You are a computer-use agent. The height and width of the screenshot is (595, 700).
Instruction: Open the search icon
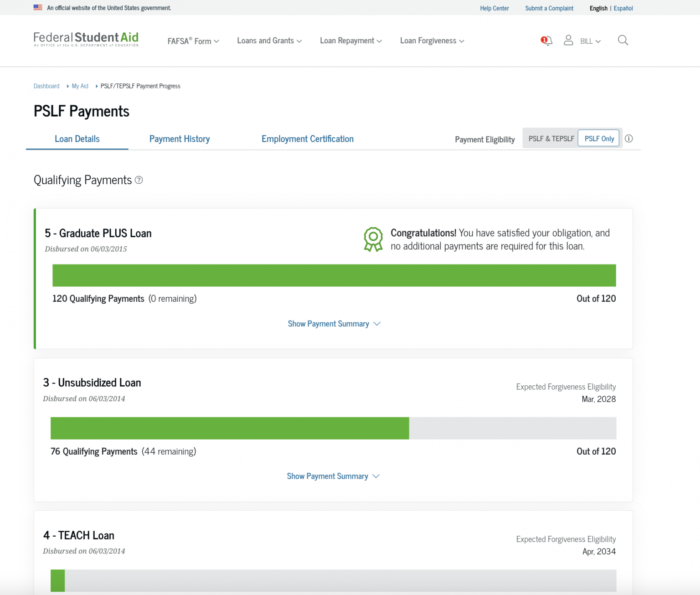click(x=623, y=40)
